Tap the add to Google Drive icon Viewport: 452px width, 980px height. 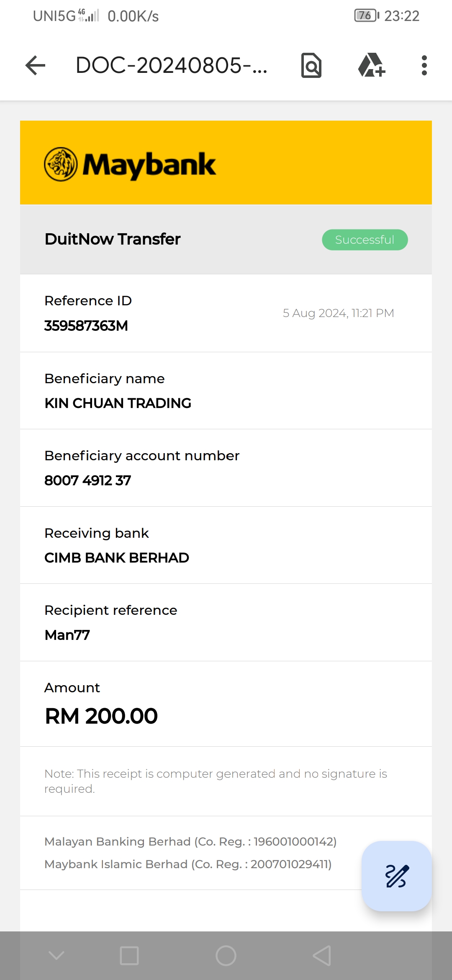tap(371, 66)
